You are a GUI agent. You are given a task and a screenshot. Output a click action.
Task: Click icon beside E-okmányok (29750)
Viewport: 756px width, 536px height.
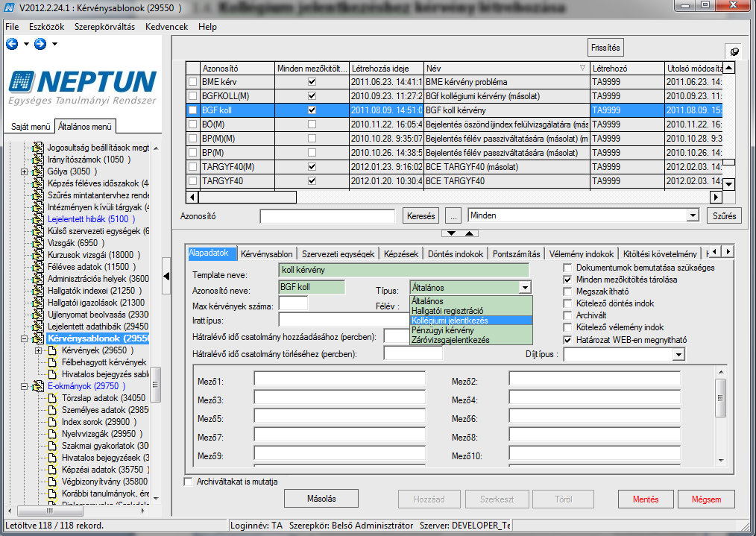38,386
